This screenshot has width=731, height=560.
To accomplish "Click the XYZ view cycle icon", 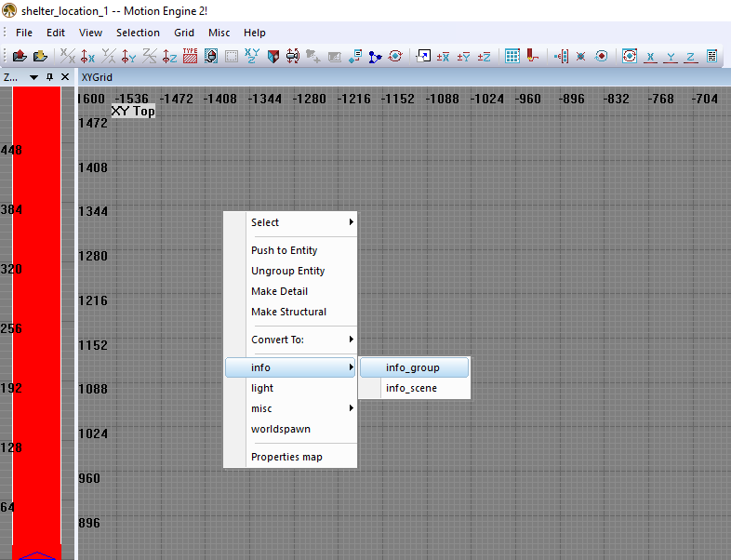I will (x=252, y=56).
